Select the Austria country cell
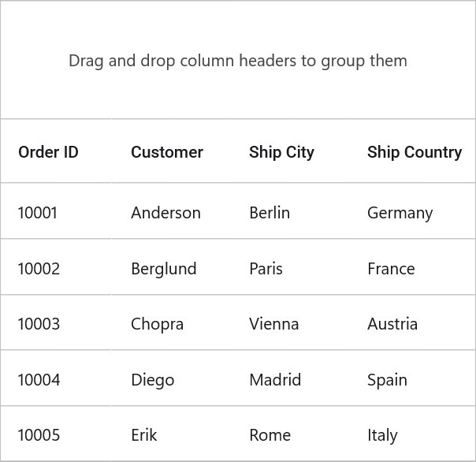Image resolution: width=476 pixels, height=462 pixels. click(392, 324)
